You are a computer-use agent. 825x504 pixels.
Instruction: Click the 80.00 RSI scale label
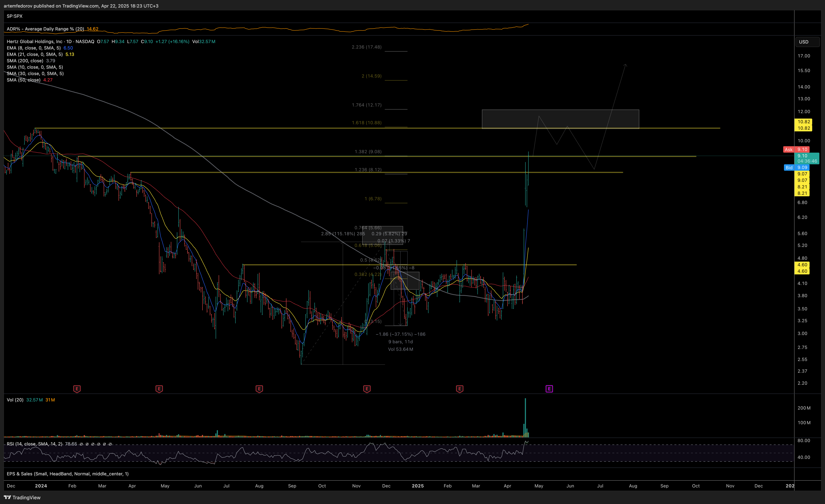(x=804, y=440)
